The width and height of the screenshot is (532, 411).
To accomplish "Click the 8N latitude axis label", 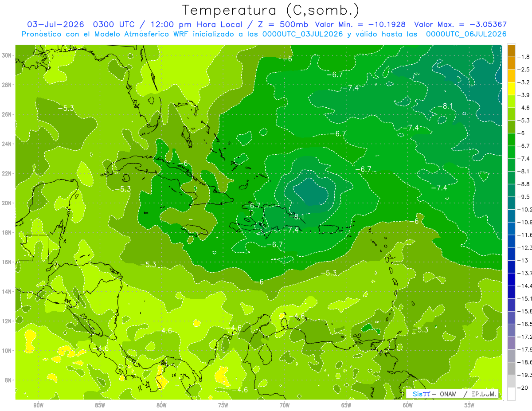I will pyautogui.click(x=9, y=380).
